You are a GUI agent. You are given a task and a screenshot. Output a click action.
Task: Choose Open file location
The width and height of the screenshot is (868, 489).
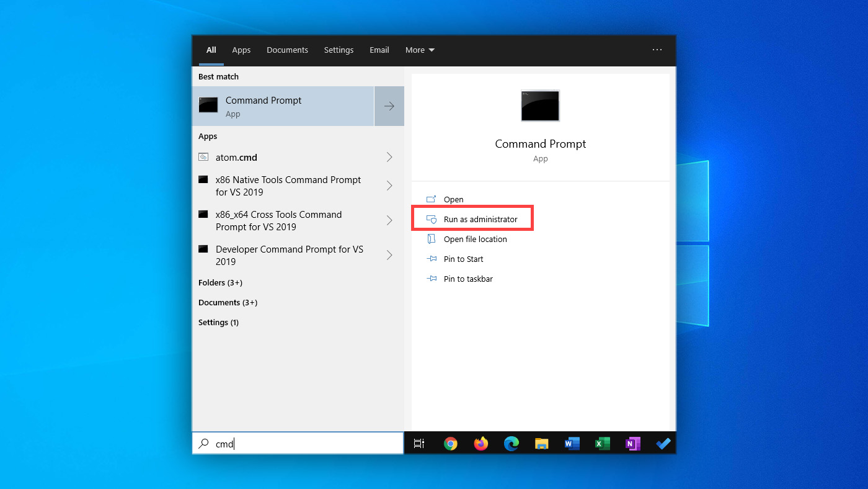(x=475, y=240)
